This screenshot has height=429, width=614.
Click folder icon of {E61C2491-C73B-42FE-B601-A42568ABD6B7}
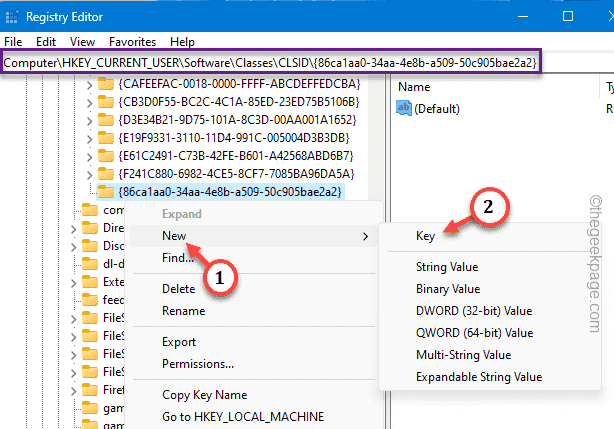click(x=106, y=156)
